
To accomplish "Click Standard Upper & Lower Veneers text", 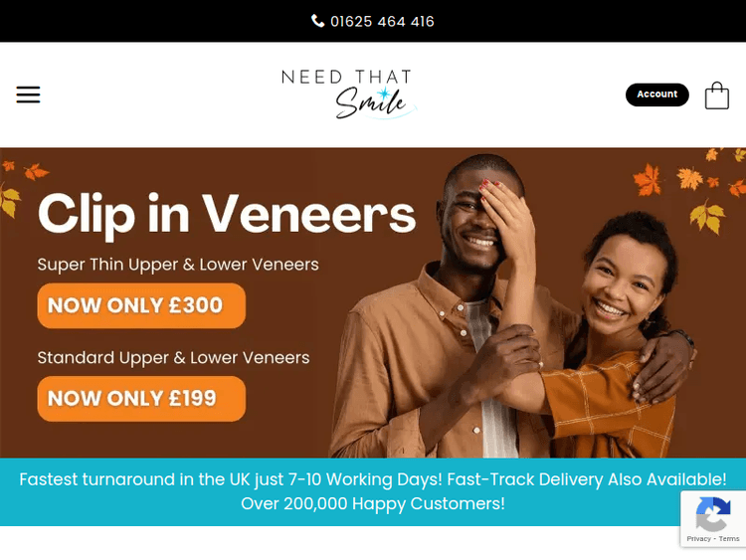I will coord(173,357).
